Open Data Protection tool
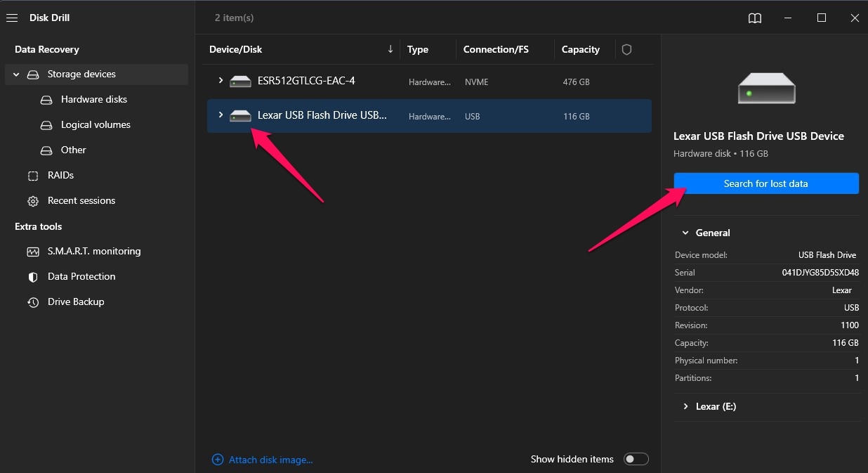 pos(81,277)
